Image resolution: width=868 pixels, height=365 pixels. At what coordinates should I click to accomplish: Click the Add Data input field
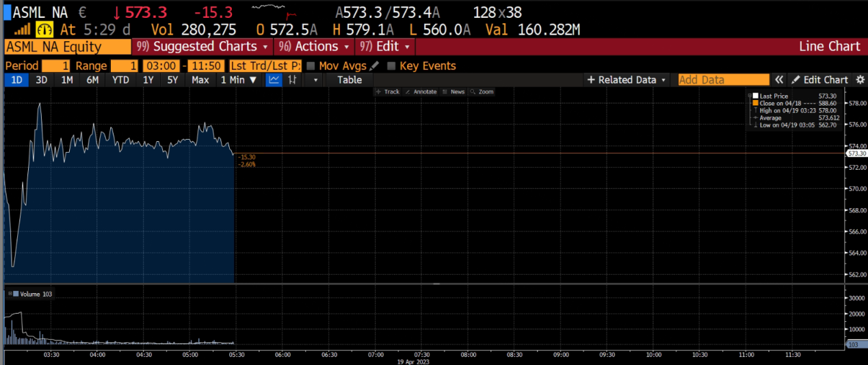pyautogui.click(x=724, y=79)
